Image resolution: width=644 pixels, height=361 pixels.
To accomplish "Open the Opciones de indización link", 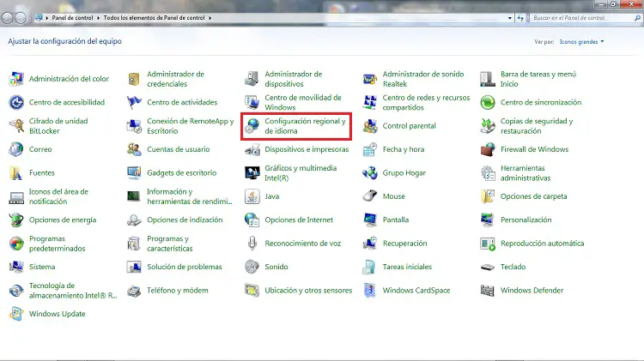I will tap(185, 220).
